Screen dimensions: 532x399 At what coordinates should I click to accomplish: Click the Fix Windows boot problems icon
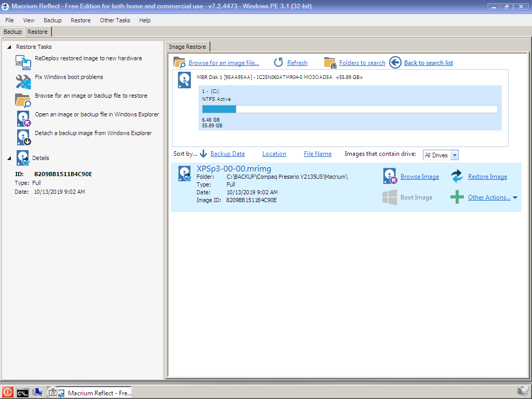pyautogui.click(x=23, y=82)
